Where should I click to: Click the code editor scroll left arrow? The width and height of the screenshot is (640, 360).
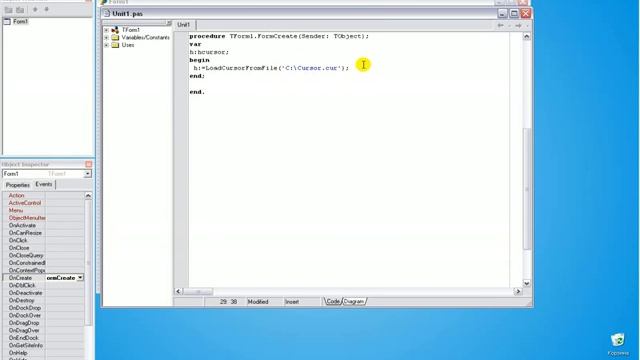click(178, 291)
